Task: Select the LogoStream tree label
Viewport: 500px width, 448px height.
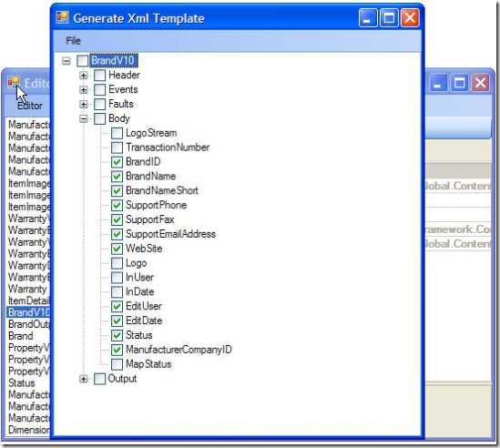Action: (x=151, y=133)
